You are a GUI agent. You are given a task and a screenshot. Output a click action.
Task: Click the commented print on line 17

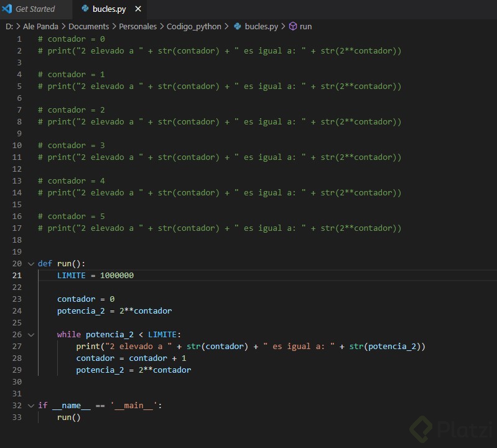click(x=220, y=228)
